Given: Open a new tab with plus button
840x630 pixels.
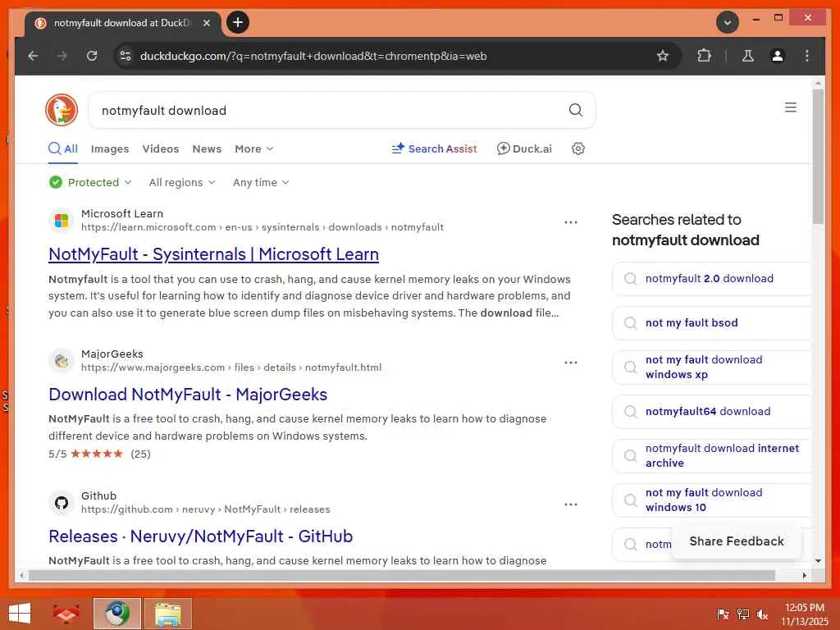Looking at the screenshot, I should pyautogui.click(x=238, y=22).
